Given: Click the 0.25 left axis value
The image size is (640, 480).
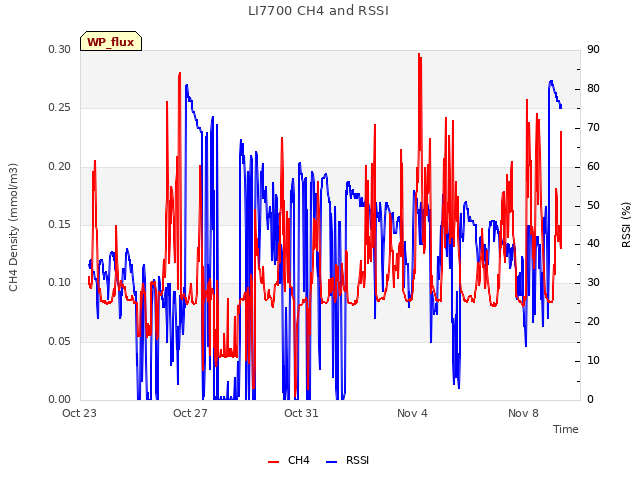Looking at the screenshot, I should (x=60, y=107).
